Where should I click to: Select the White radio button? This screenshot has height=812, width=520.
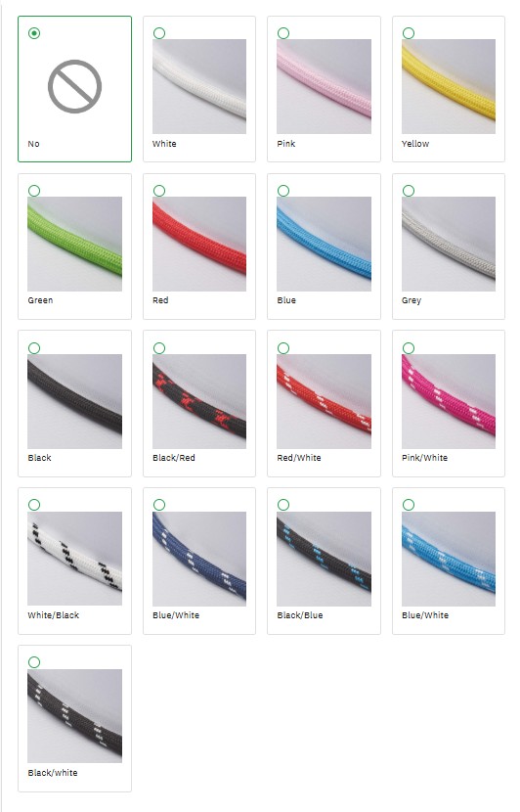(x=159, y=33)
